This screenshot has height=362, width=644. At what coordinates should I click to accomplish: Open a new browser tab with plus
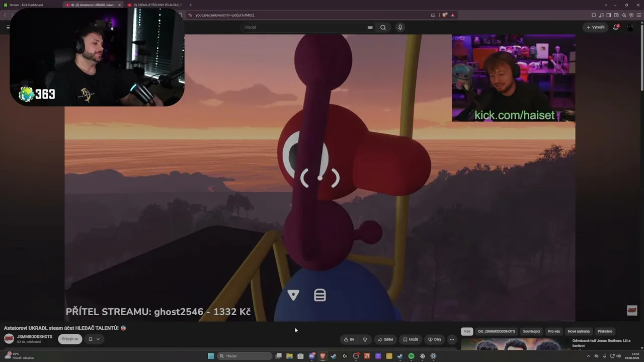click(x=190, y=5)
